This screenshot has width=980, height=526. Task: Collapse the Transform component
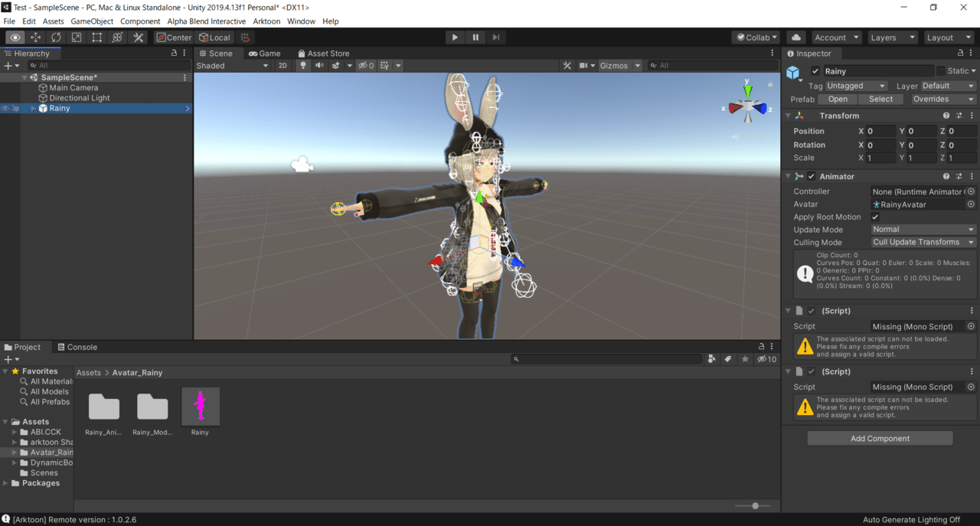(789, 116)
